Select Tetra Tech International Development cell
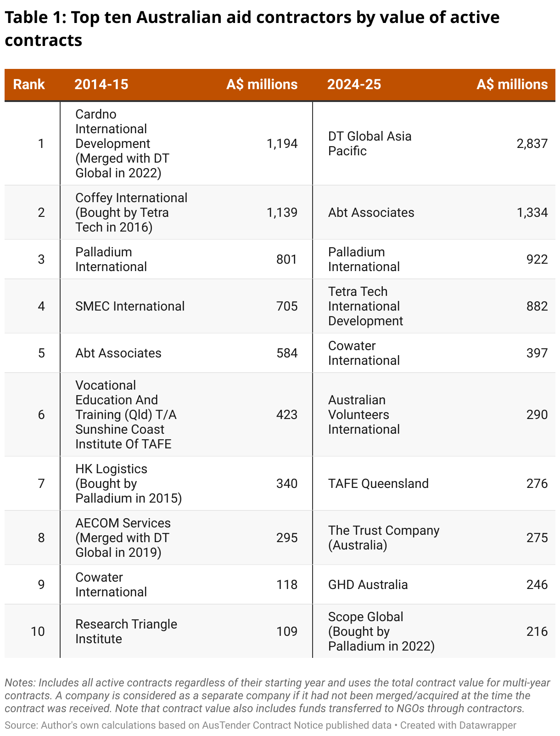Viewport: 560px width, 736px height. pyautogui.click(x=365, y=306)
